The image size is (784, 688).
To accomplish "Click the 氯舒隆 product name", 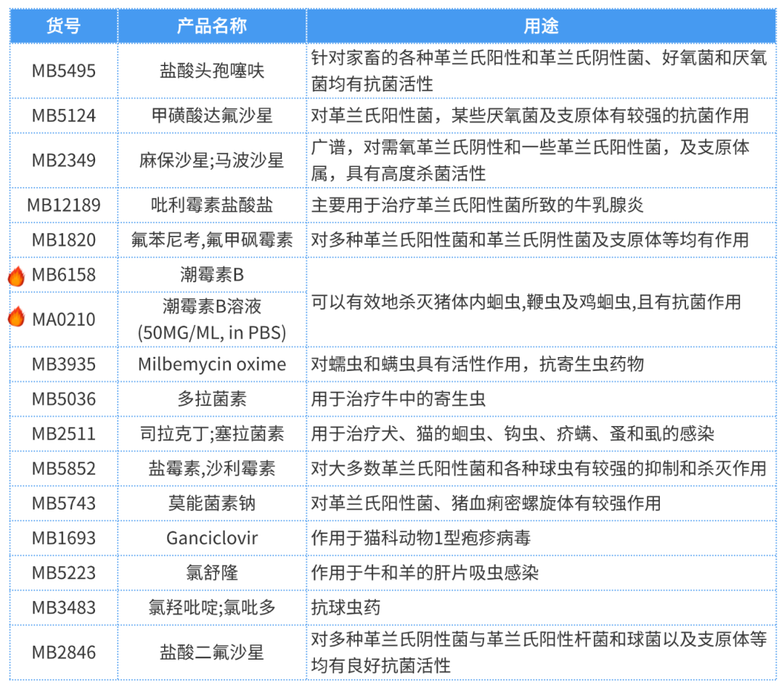I will click(212, 573).
